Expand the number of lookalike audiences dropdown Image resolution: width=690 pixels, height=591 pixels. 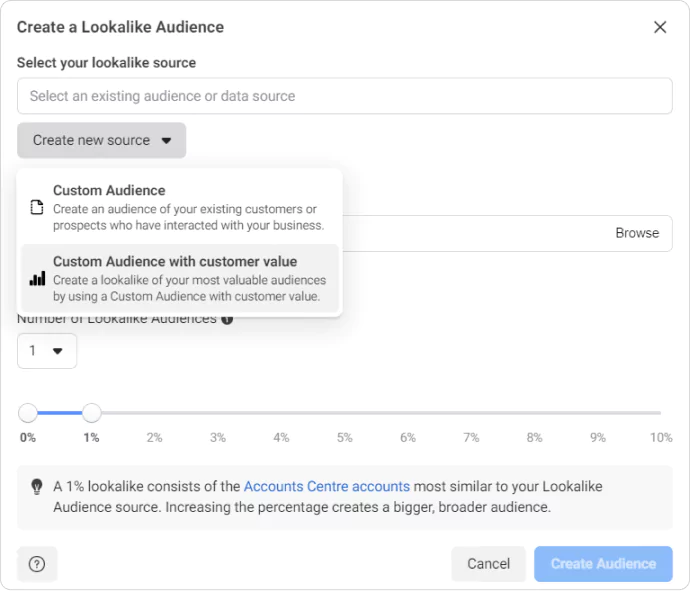tap(46, 351)
